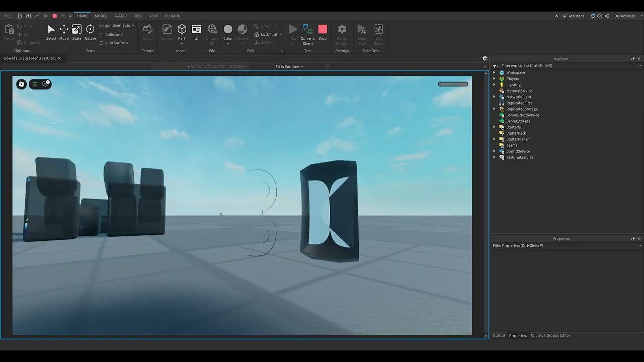
Task: Click the Lock Tool padlock icon
Action: coord(257,34)
